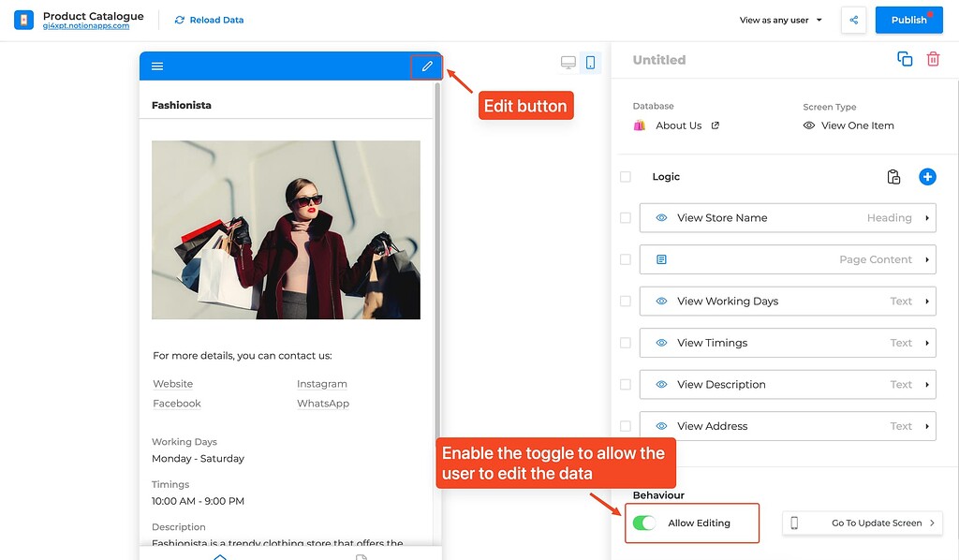The image size is (959, 560).
Task: Select the home tab at the bottom
Action: (220, 554)
